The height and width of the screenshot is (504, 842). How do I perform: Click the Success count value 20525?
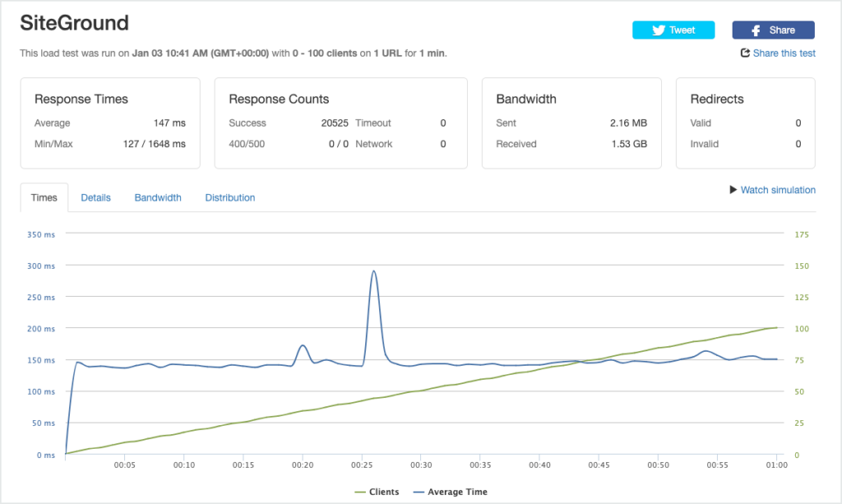[x=335, y=123]
